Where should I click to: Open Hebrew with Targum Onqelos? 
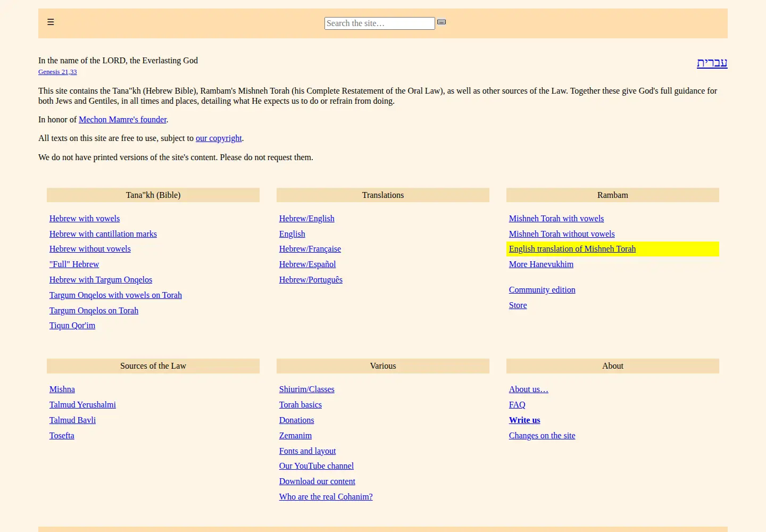(x=101, y=280)
